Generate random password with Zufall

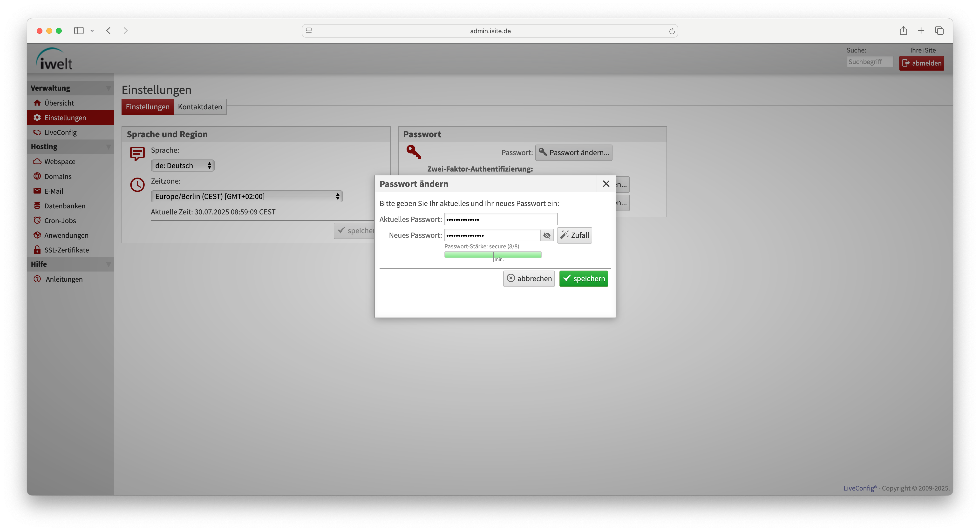574,235
